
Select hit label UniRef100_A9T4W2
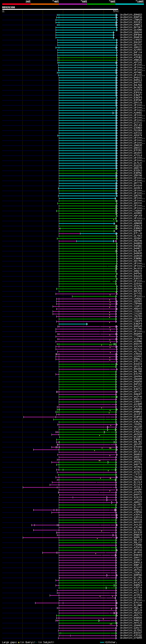pyautogui.click(x=131, y=72)
